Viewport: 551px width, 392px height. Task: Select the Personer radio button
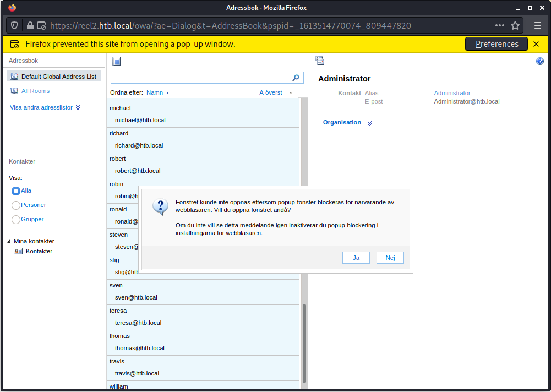pos(16,205)
